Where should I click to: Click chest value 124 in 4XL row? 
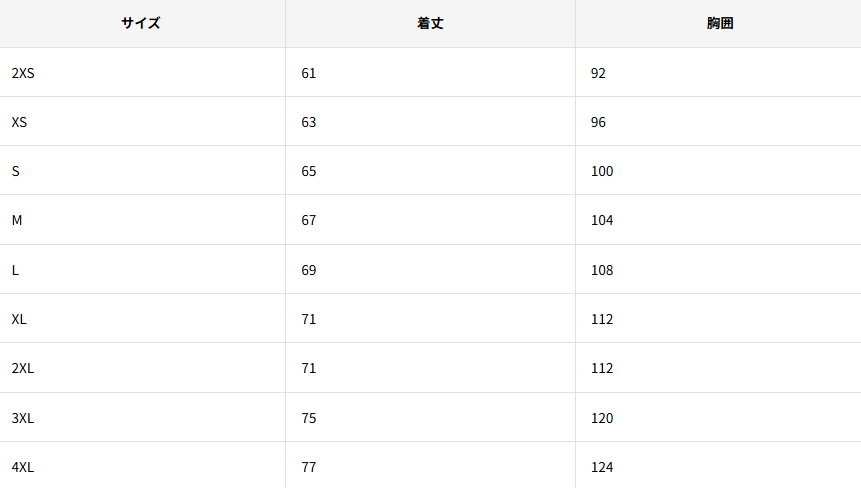point(602,467)
